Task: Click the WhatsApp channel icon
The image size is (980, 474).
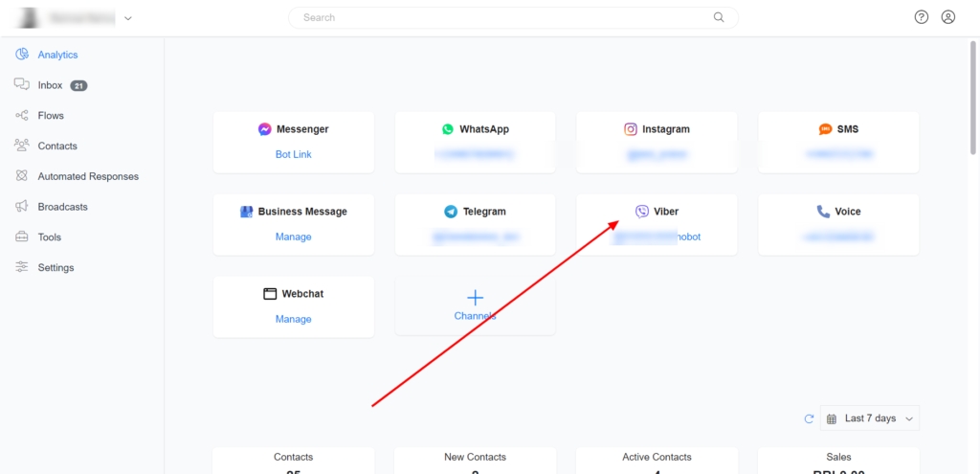Action: pyautogui.click(x=448, y=129)
